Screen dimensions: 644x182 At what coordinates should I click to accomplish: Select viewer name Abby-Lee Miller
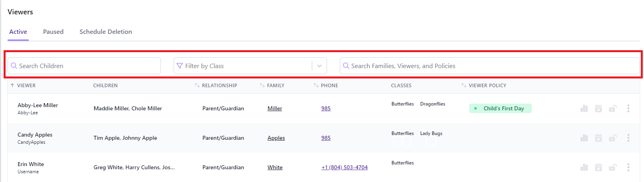[x=38, y=105]
